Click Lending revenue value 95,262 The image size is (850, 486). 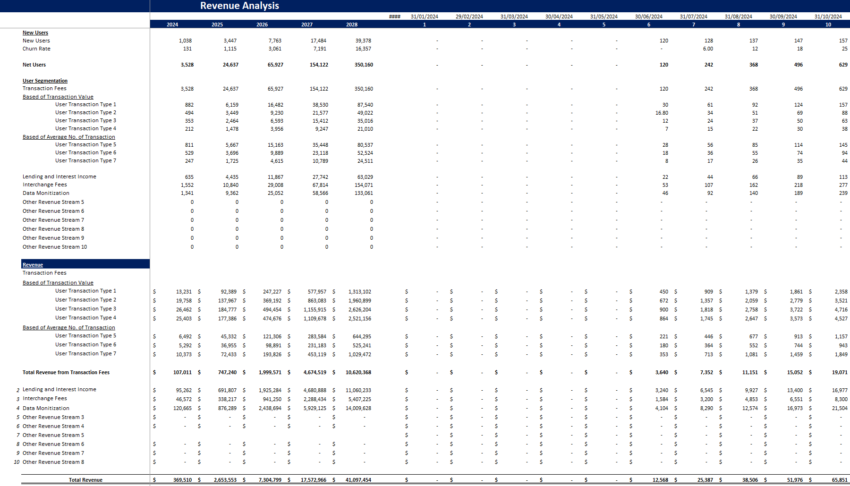(x=184, y=390)
